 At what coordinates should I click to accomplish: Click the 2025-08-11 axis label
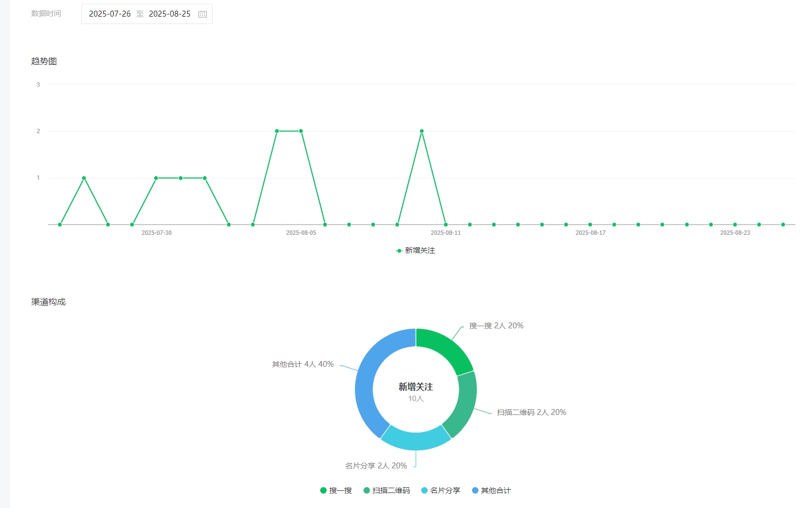[x=446, y=233]
